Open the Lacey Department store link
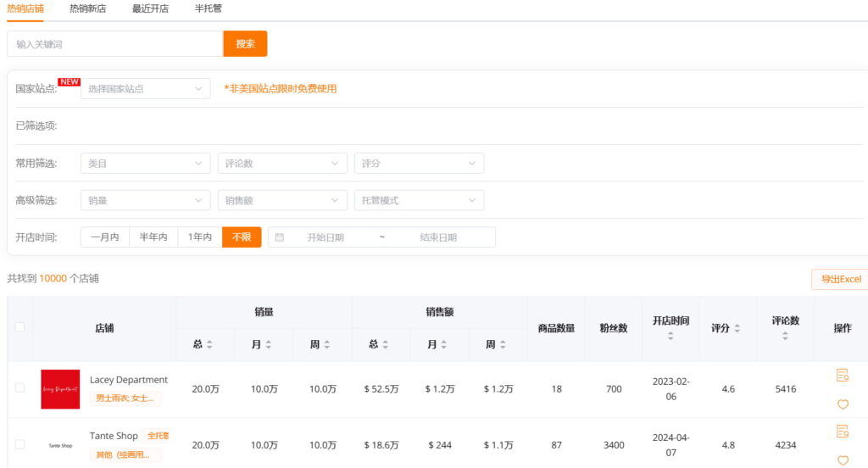 (129, 380)
